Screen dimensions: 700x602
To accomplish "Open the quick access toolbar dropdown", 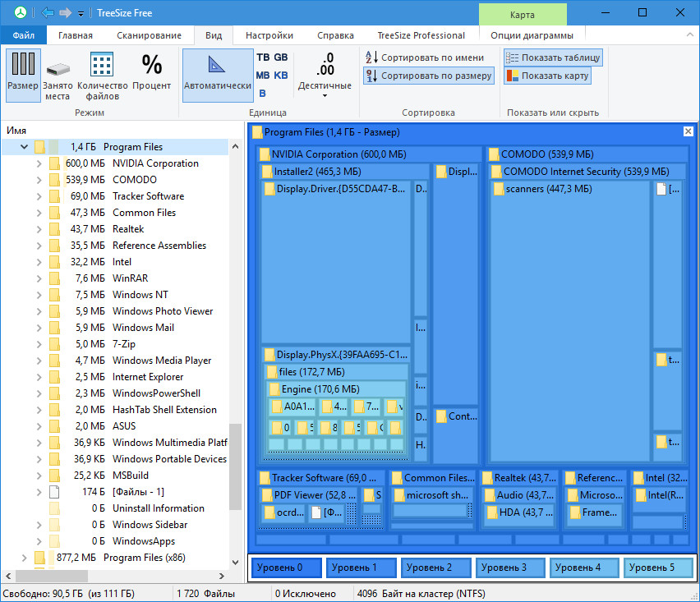I will [x=81, y=13].
